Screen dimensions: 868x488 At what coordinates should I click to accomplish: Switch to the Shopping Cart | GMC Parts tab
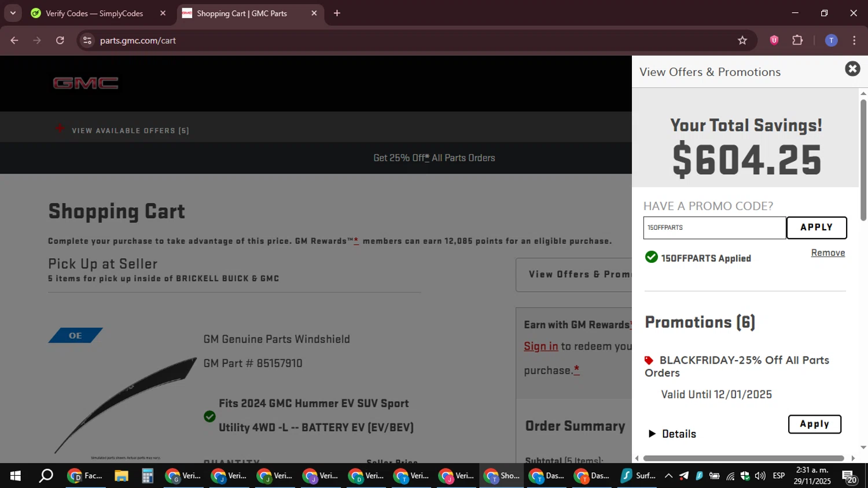(242, 13)
